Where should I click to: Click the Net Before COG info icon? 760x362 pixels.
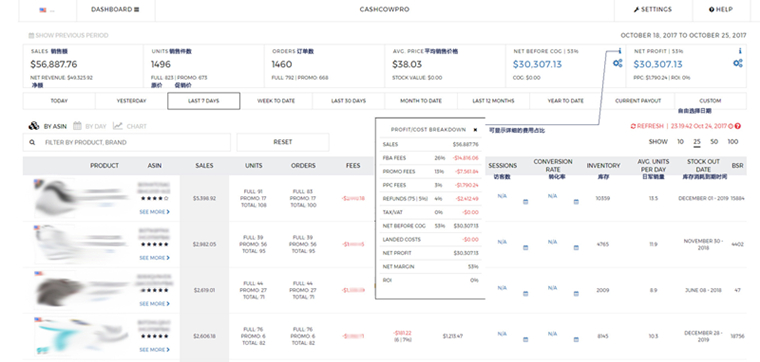pos(619,51)
